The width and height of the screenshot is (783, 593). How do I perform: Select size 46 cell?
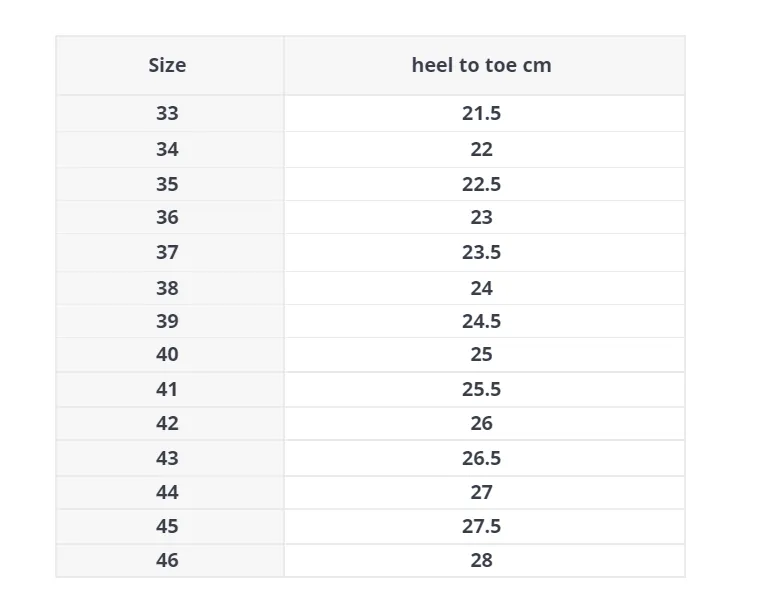click(167, 561)
